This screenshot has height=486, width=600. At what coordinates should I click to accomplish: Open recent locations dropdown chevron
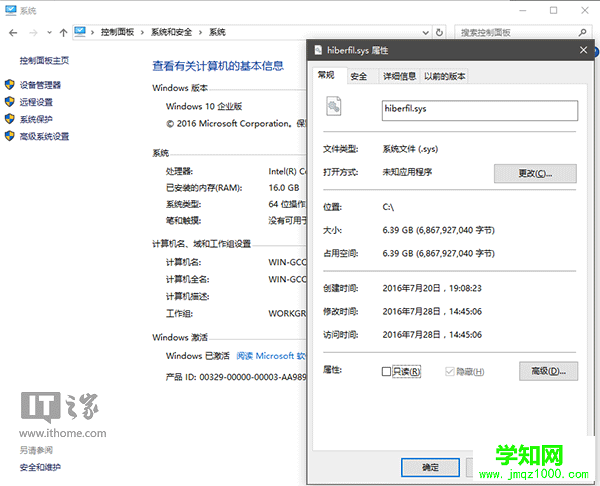pos(49,33)
